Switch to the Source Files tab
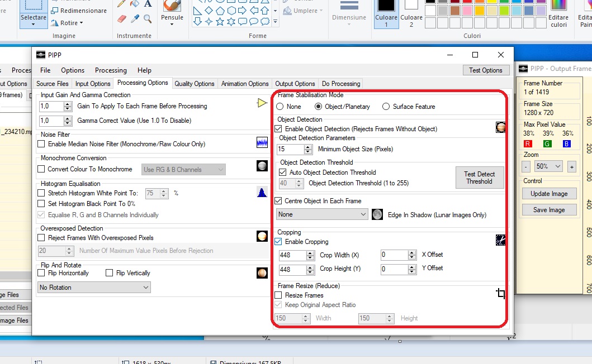The width and height of the screenshot is (592, 364). coord(53,84)
